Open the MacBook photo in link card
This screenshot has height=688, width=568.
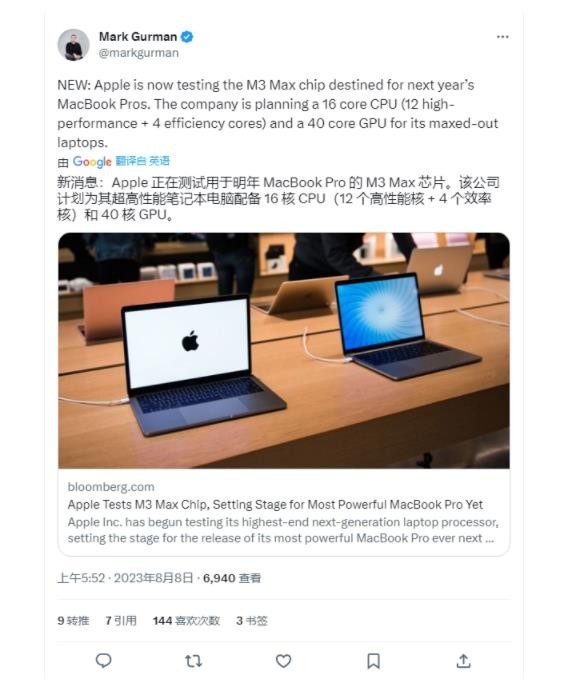tap(284, 351)
